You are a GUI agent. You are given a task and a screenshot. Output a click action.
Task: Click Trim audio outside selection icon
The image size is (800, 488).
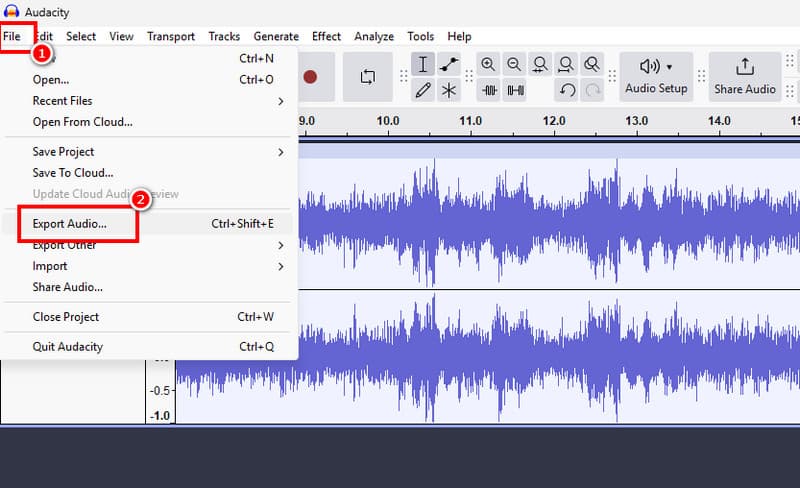[x=489, y=90]
